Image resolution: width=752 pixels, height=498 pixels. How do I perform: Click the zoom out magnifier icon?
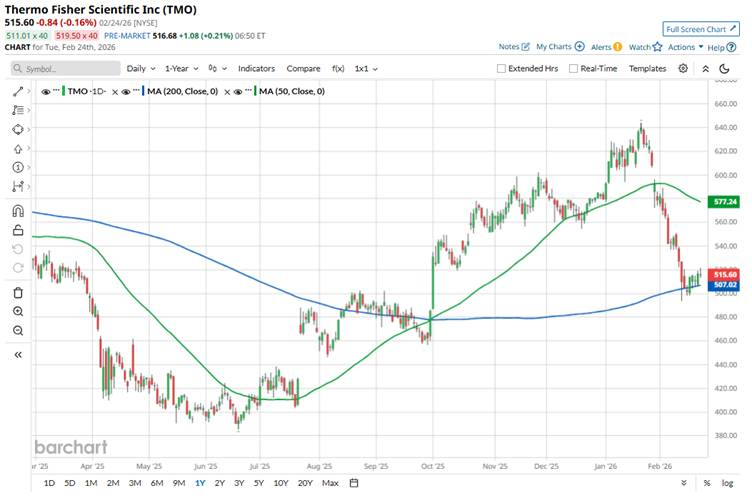pos(18,330)
